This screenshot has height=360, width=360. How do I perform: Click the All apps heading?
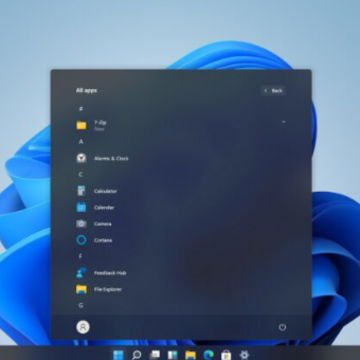(86, 90)
